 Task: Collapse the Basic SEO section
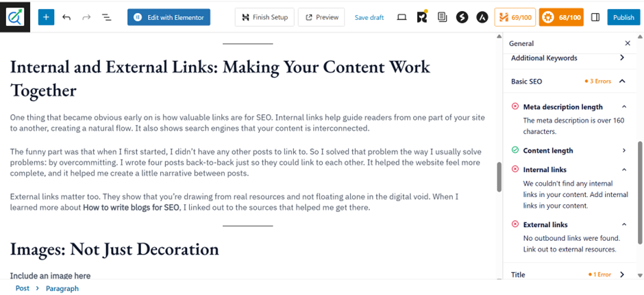coord(622,81)
